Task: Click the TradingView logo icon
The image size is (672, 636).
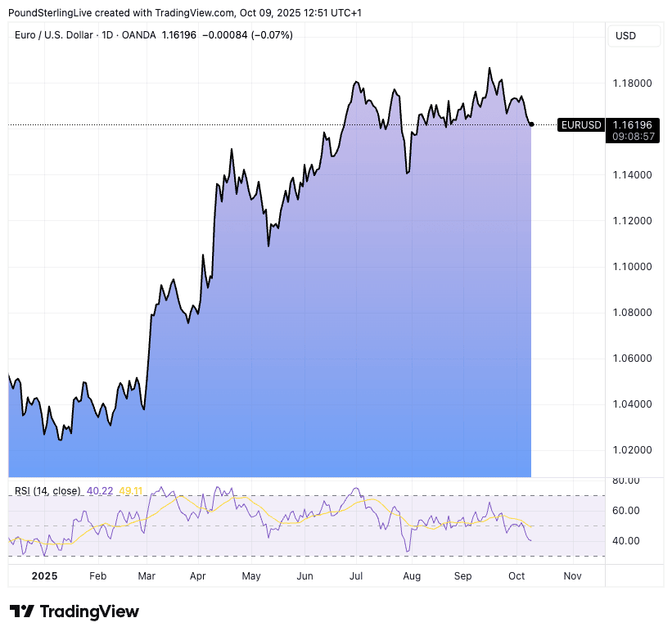Action: click(21, 611)
